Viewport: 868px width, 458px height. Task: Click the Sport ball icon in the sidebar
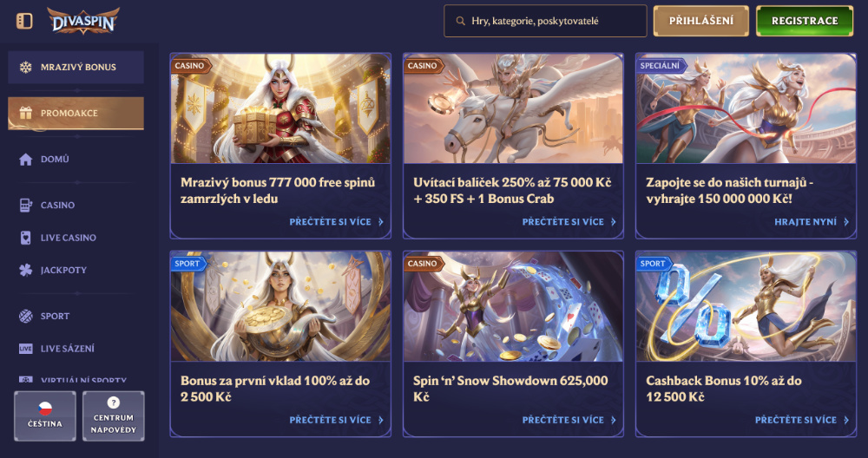[x=25, y=316]
